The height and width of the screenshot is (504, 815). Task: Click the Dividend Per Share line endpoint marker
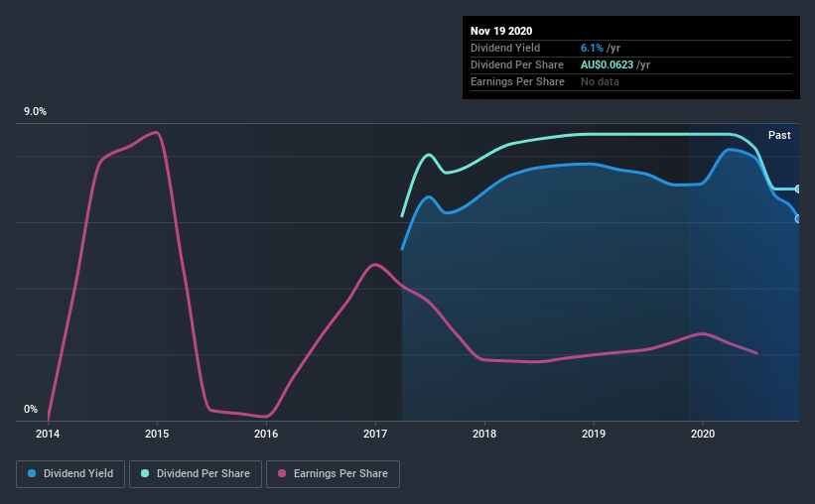798,189
